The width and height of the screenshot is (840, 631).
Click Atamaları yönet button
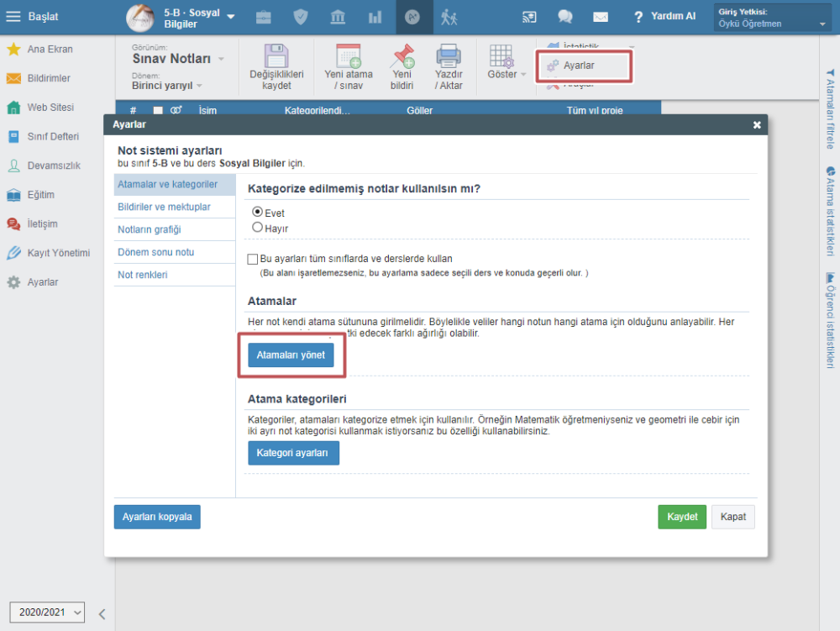pyautogui.click(x=291, y=355)
